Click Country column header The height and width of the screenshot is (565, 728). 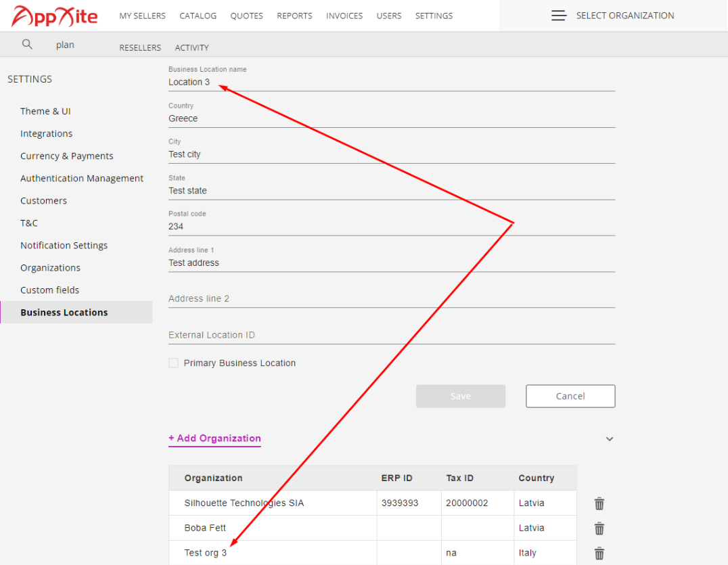point(537,478)
